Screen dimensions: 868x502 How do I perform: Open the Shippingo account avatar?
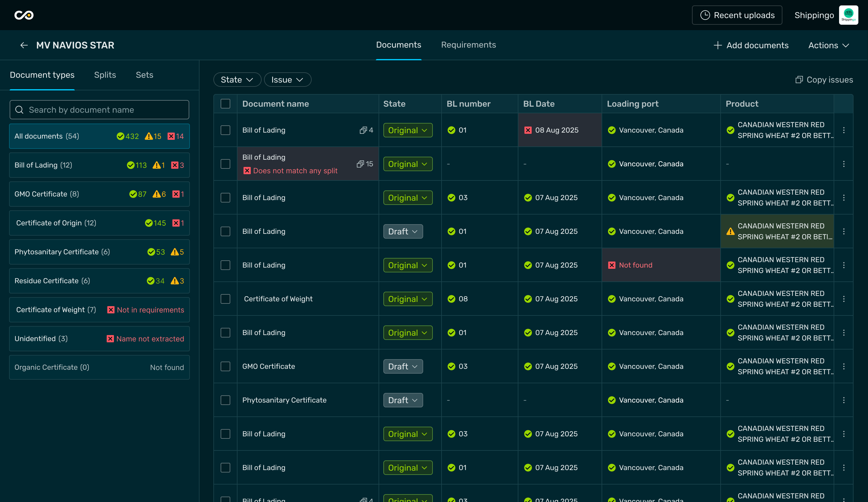pyautogui.click(x=848, y=15)
